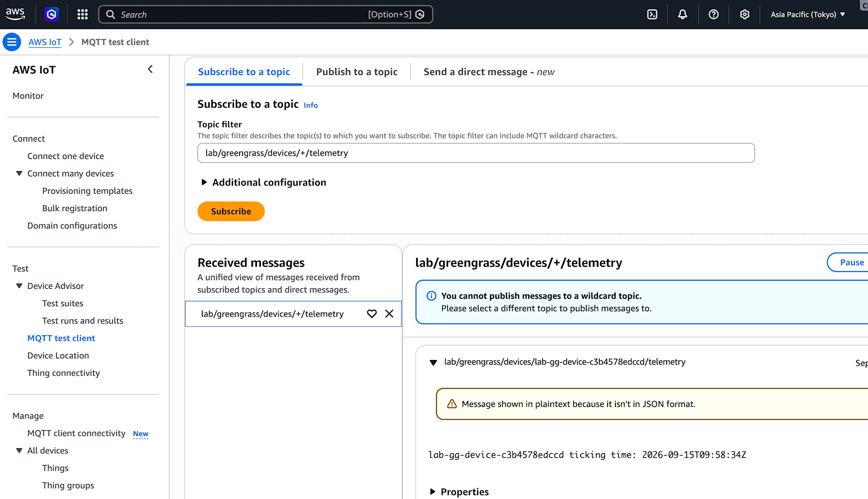Viewport: 868px width, 499px height.
Task: Open the Info link beside Subscribe to a topic
Action: click(x=311, y=105)
